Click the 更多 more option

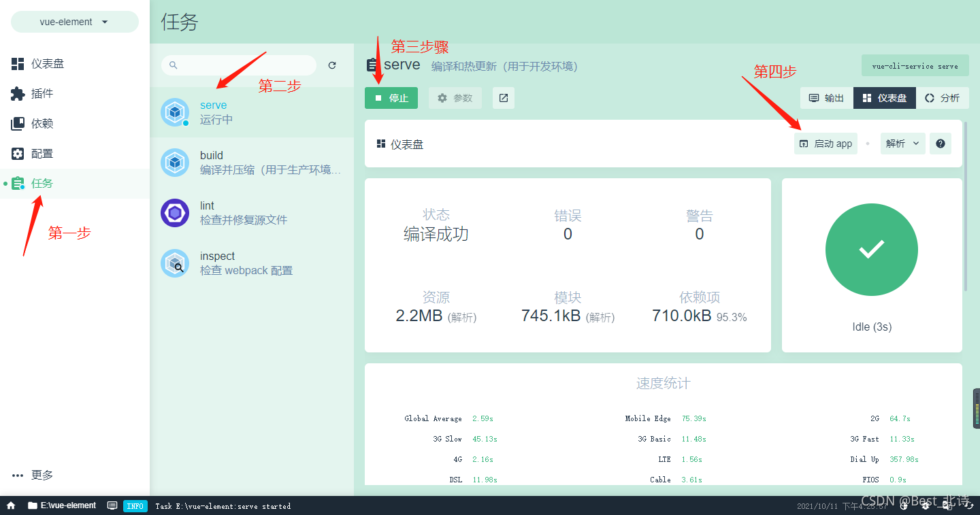[x=75, y=475]
